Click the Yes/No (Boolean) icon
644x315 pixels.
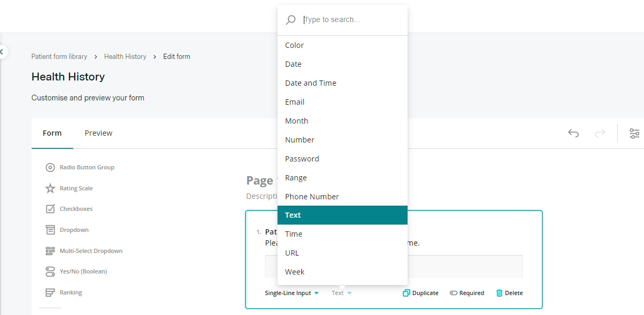[51, 271]
